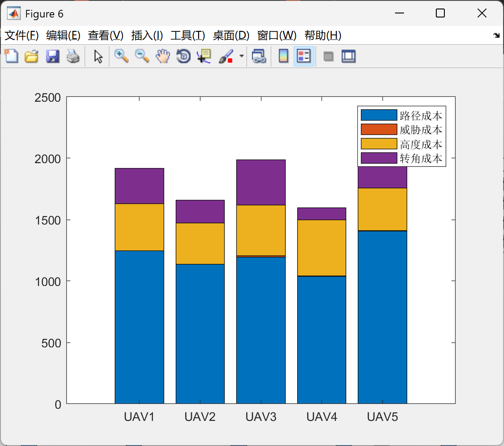The width and height of the screenshot is (504, 446).
Task: Click the 1500 y-axis tick label
Action: [48, 221]
